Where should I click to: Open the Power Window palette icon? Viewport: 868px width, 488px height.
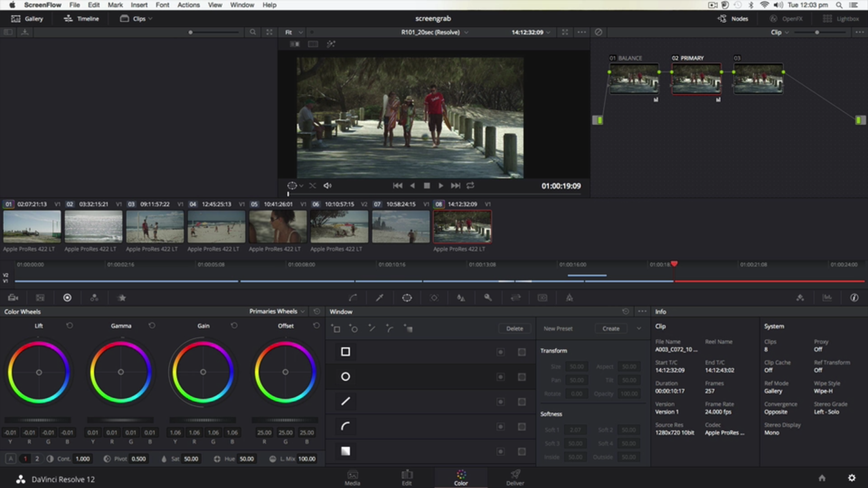(x=407, y=298)
